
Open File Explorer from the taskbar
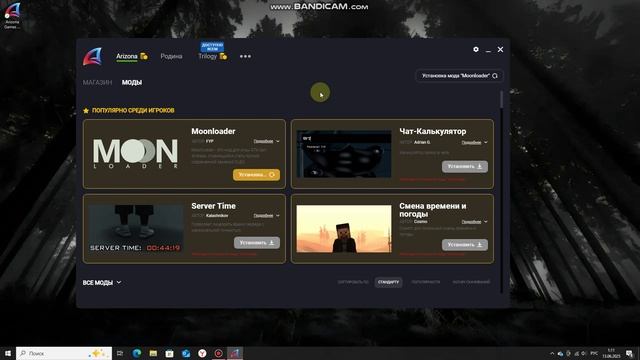(153, 353)
